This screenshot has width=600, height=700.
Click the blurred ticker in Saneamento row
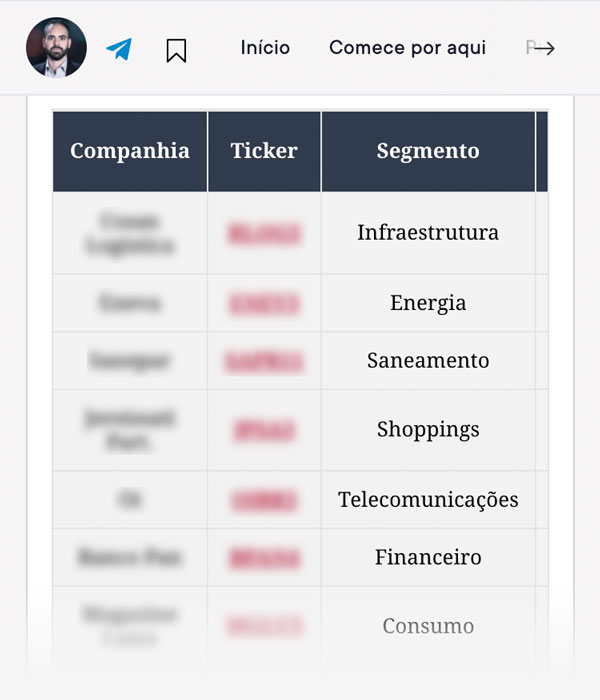click(264, 361)
